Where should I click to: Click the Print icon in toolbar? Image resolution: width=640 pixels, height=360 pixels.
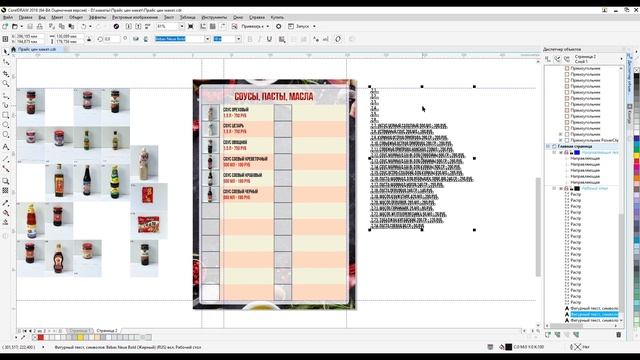click(40, 26)
